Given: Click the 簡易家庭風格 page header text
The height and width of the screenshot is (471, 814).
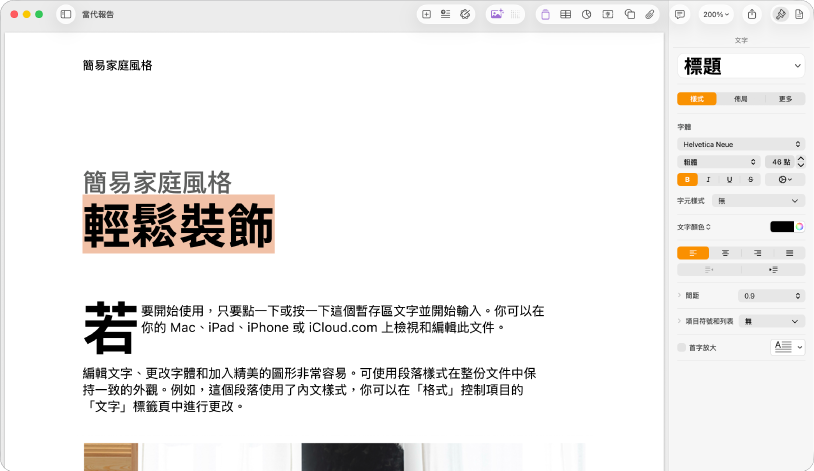Looking at the screenshot, I should (x=118, y=65).
